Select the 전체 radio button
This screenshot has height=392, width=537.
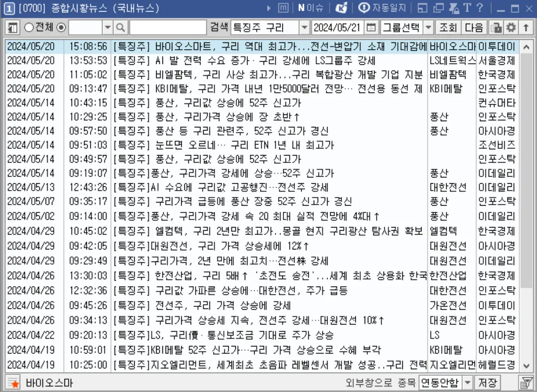[x=29, y=28]
